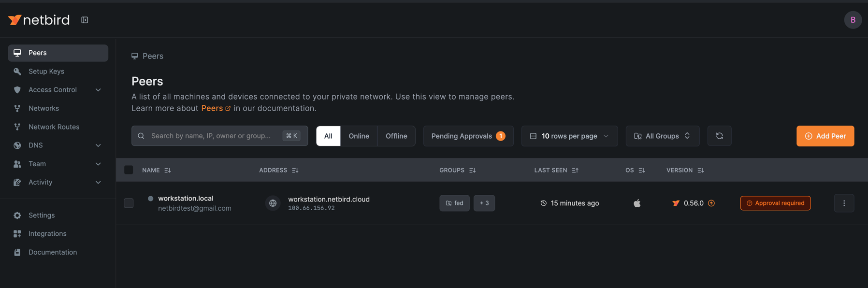This screenshot has width=868, height=288.
Task: Click the version update arrow icon
Action: click(711, 203)
